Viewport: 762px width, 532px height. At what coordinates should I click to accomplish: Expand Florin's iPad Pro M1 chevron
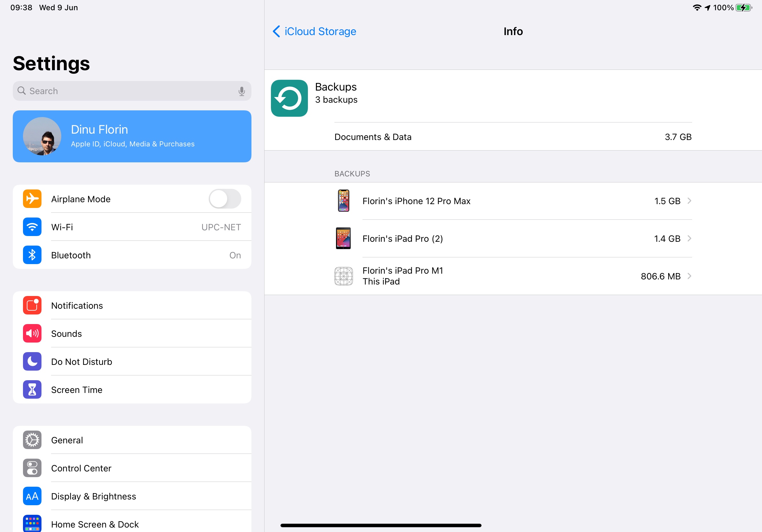click(x=689, y=276)
